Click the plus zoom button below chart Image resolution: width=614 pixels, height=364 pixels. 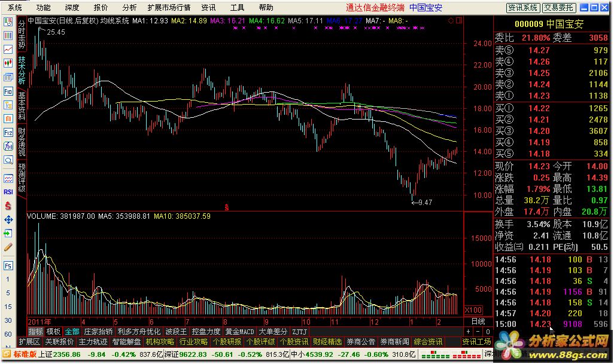tap(469, 332)
